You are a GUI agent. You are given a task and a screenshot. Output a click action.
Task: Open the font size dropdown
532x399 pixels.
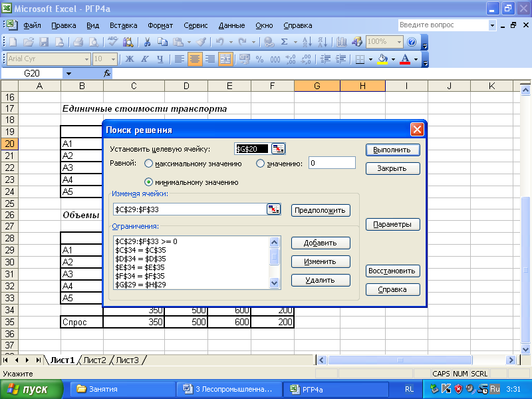(x=114, y=59)
